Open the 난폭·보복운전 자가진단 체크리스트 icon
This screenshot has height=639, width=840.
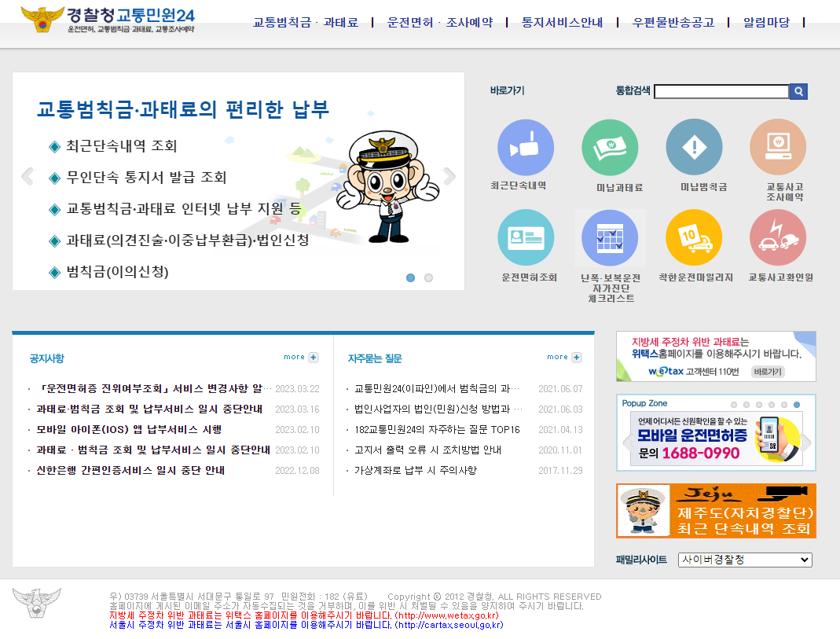pyautogui.click(x=610, y=237)
